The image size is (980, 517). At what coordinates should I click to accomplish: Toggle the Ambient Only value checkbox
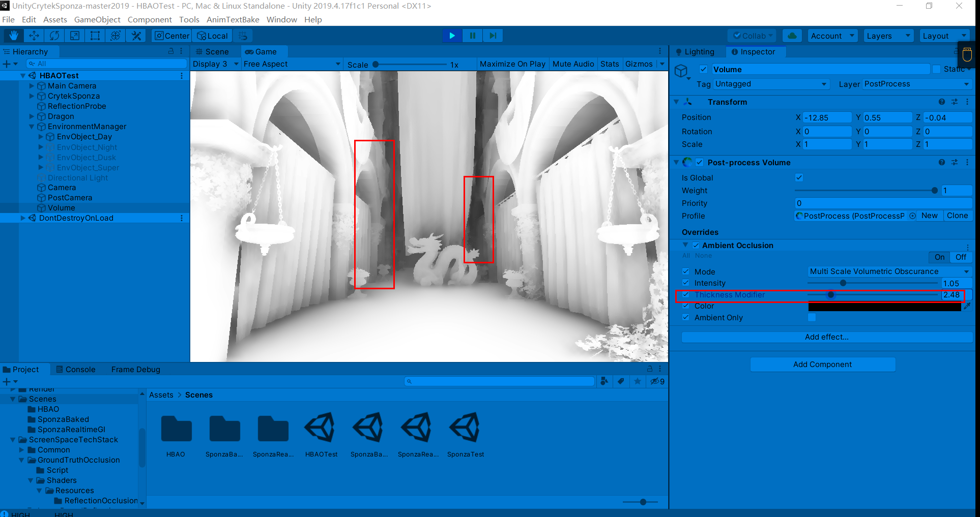coord(812,317)
